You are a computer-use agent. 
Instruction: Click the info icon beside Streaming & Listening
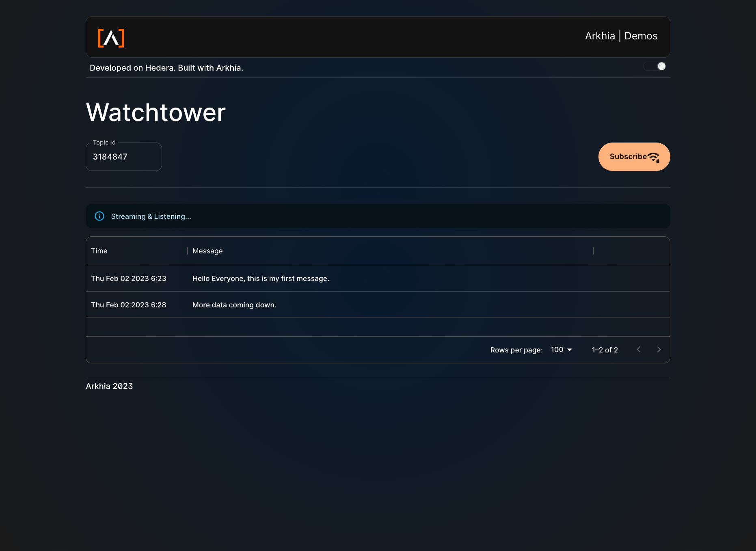99,216
